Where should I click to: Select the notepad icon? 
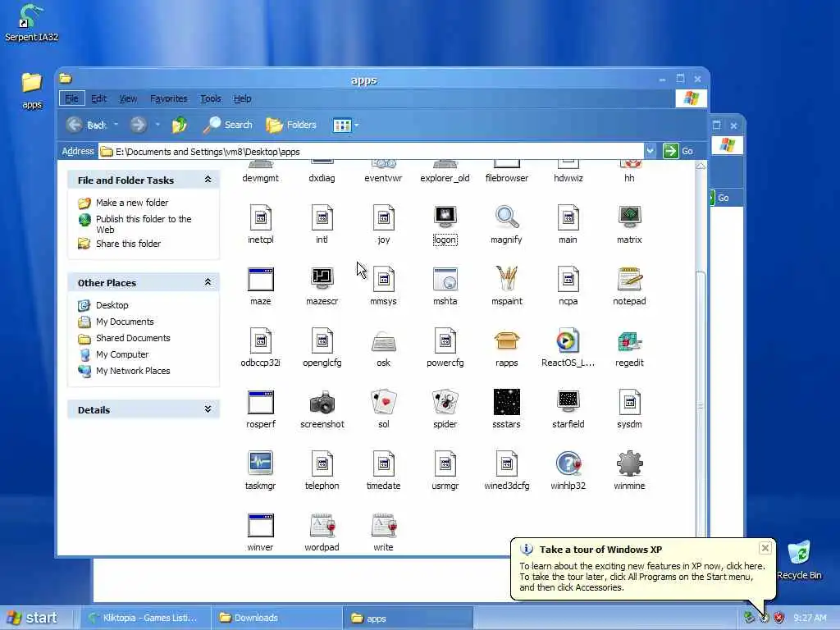tap(629, 279)
